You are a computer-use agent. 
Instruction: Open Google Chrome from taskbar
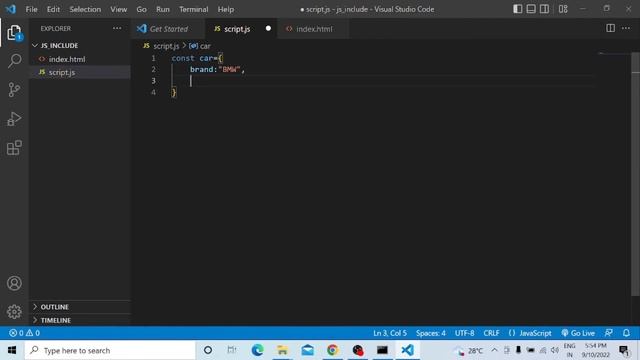tap(333, 350)
